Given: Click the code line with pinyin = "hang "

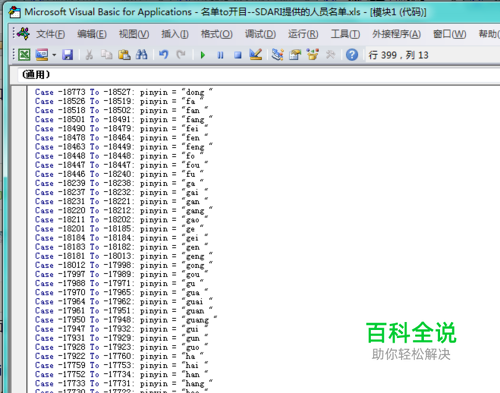Looking at the screenshot, I should pos(124,384).
